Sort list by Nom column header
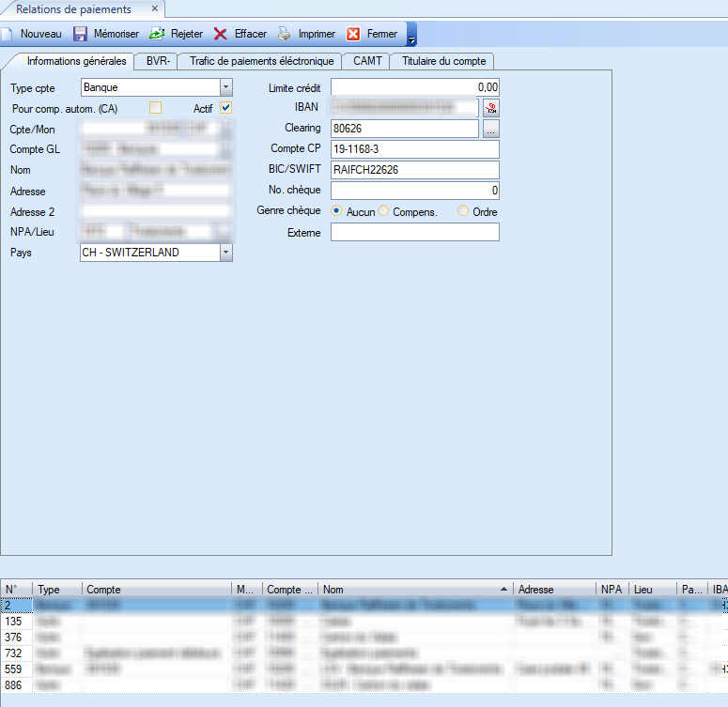The height and width of the screenshot is (707, 728). pos(413,590)
